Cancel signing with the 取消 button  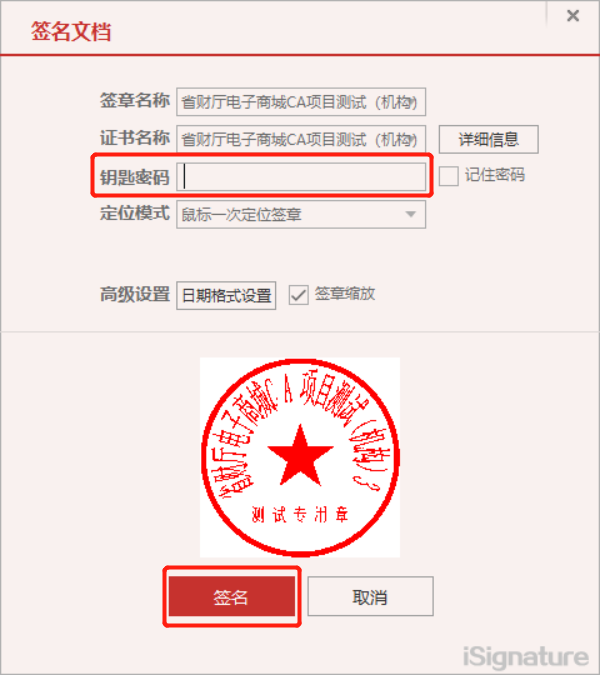[x=370, y=596]
